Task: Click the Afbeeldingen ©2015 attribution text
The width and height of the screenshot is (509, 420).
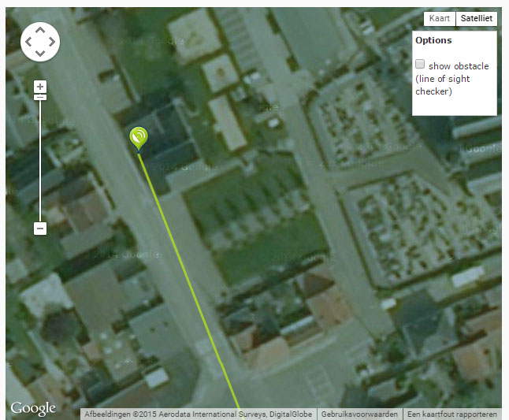Action: (198, 414)
